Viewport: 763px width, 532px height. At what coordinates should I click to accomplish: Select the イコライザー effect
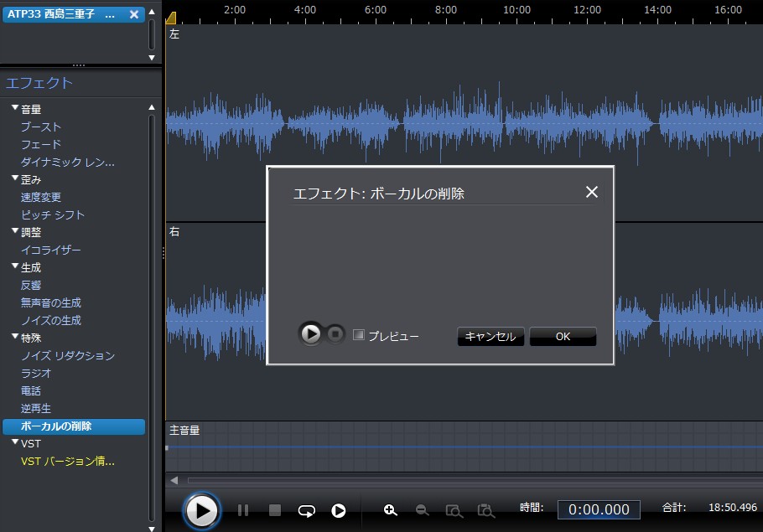click(50, 250)
